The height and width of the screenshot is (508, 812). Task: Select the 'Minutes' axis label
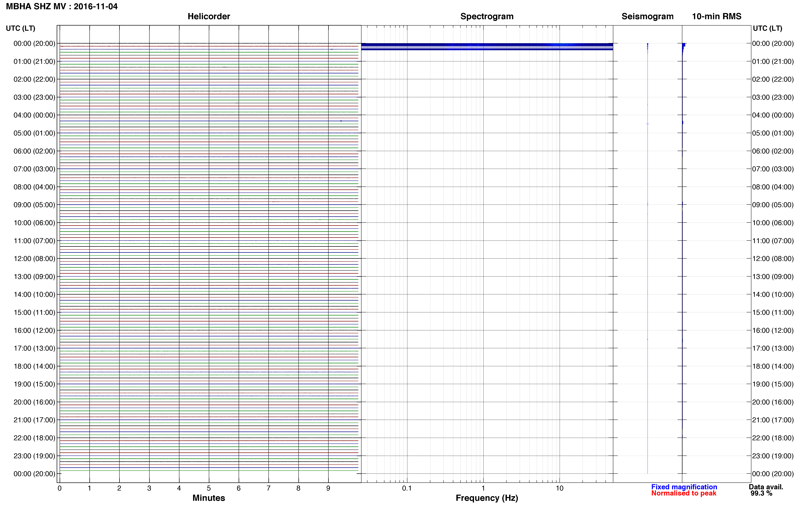[209, 498]
